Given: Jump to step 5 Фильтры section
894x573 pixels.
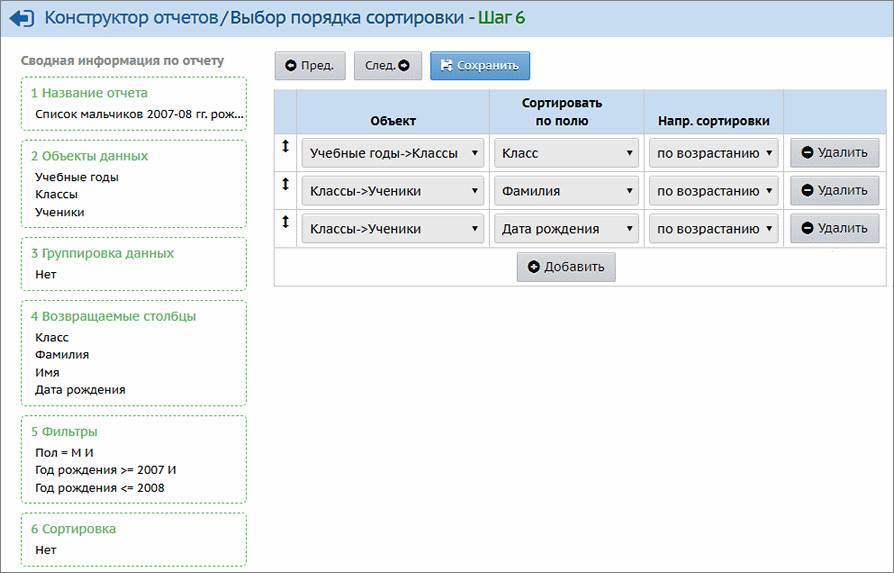Looking at the screenshot, I should (x=64, y=432).
